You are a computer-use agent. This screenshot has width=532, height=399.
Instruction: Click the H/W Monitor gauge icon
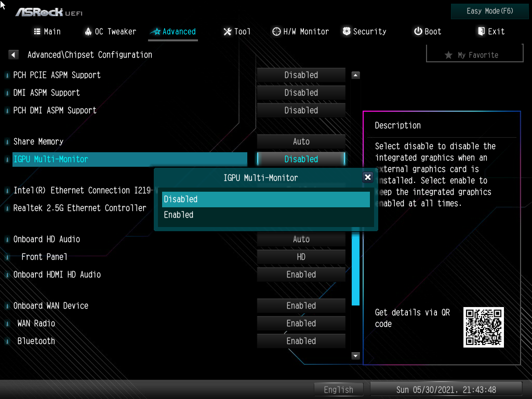[x=276, y=32]
